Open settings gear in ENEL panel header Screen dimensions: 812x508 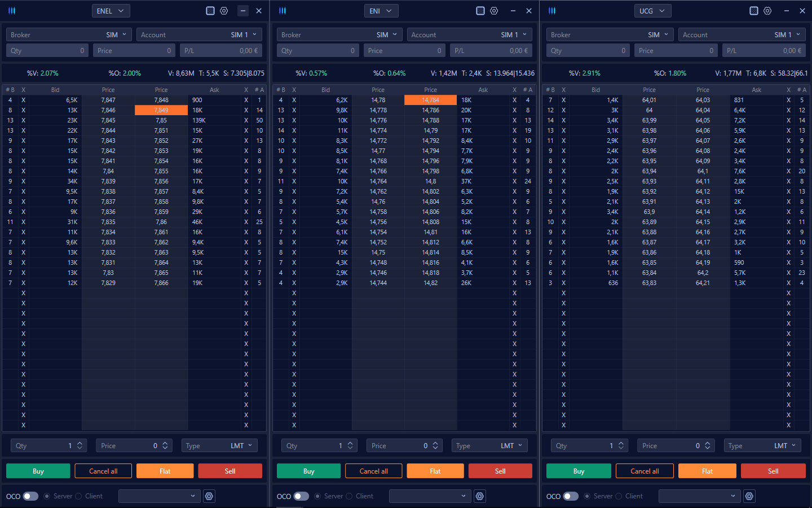point(224,11)
